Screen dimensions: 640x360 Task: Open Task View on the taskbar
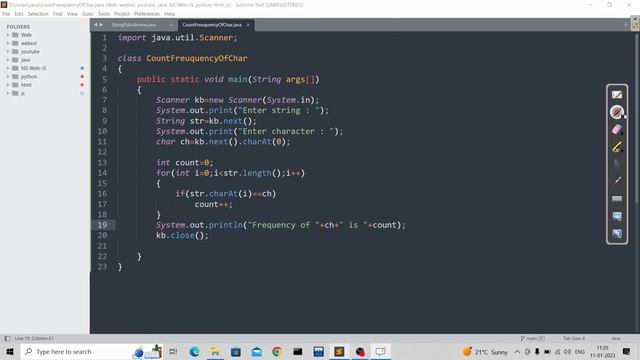point(173,351)
